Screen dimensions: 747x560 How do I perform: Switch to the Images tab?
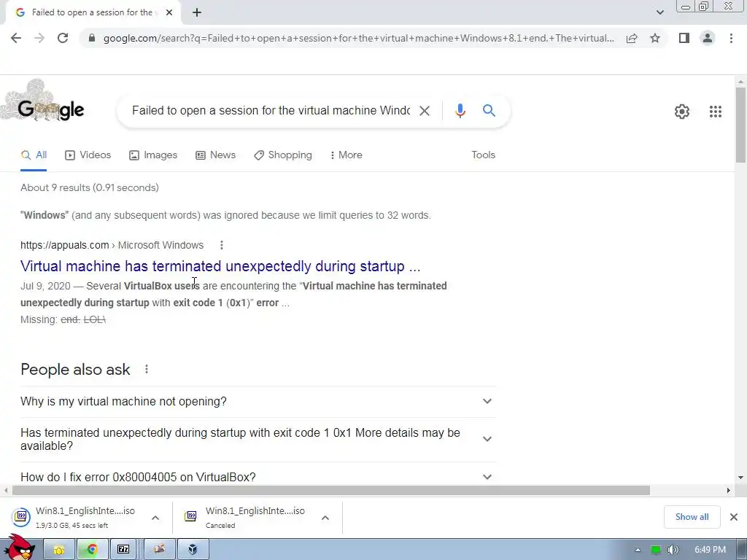(x=153, y=155)
